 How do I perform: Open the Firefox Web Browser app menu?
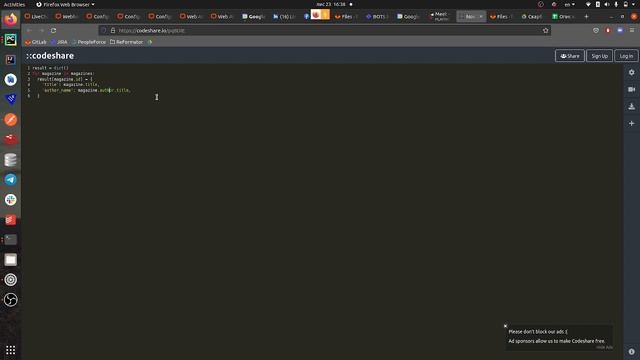tap(65, 4)
